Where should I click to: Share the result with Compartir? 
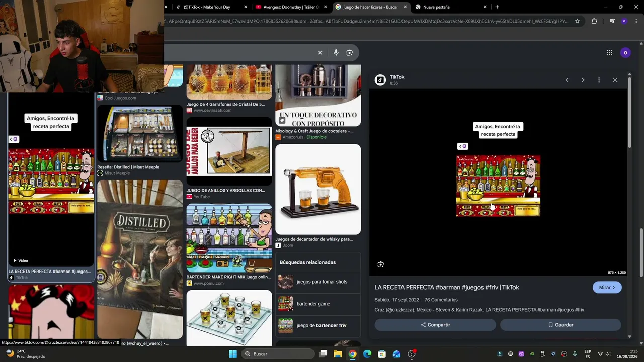coord(435,325)
